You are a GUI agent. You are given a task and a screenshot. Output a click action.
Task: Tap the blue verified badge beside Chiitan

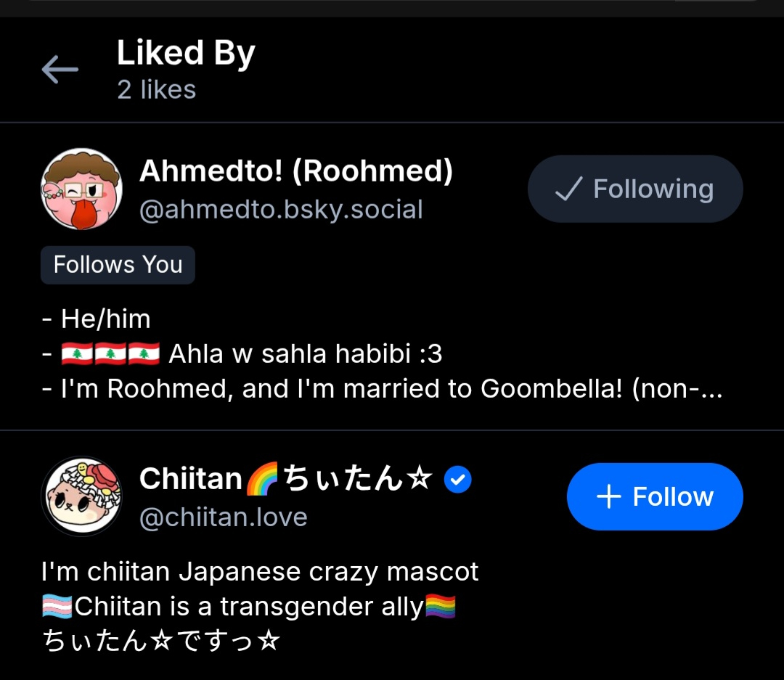(x=458, y=479)
